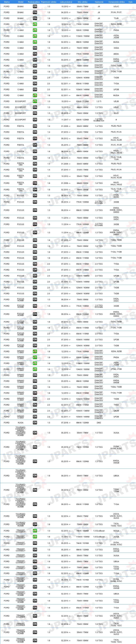Click the 134kW / 182KM power cell
This screenshot has height=644, width=136.
82,369
